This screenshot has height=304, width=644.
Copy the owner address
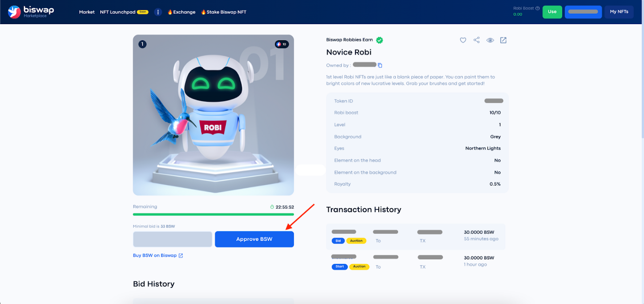coord(380,65)
